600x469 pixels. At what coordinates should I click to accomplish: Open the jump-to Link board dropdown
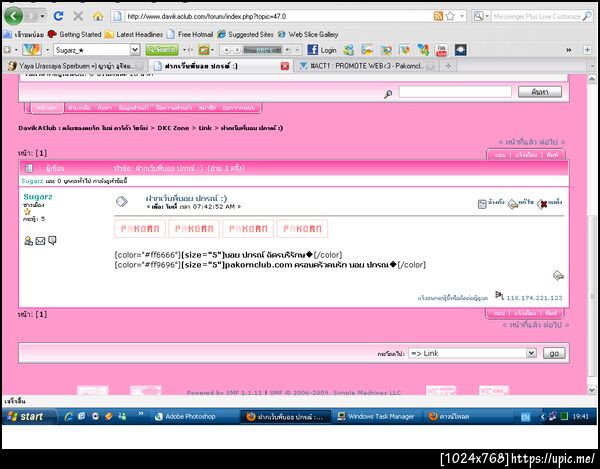(473, 353)
